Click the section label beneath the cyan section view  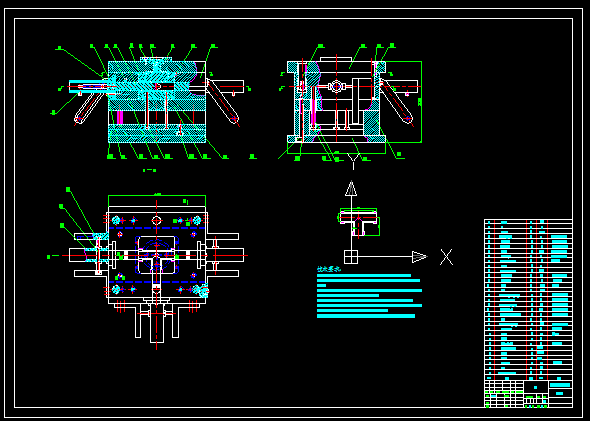click(x=149, y=170)
